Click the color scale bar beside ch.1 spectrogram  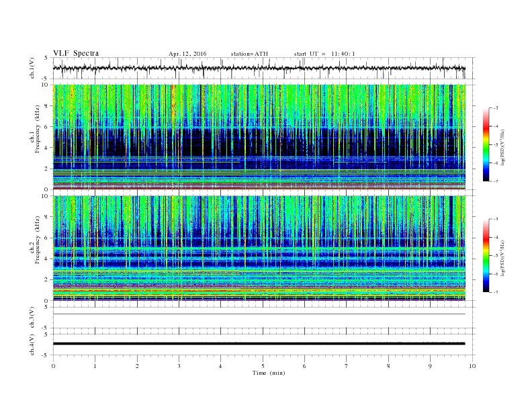pos(486,145)
